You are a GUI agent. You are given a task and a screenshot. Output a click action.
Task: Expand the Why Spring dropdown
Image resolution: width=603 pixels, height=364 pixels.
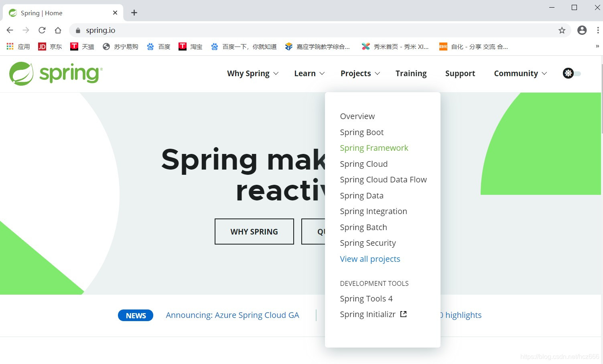pyautogui.click(x=253, y=73)
